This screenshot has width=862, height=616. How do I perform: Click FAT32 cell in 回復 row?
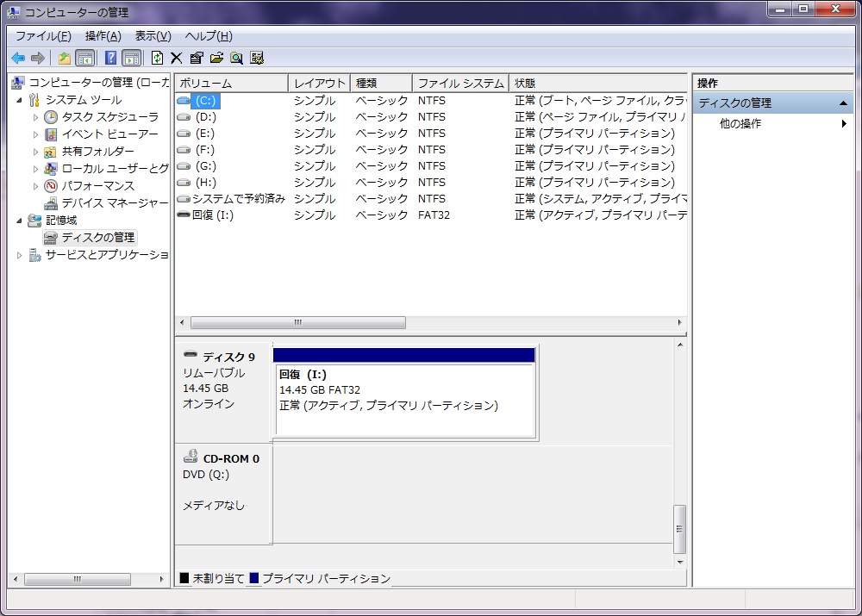click(434, 215)
